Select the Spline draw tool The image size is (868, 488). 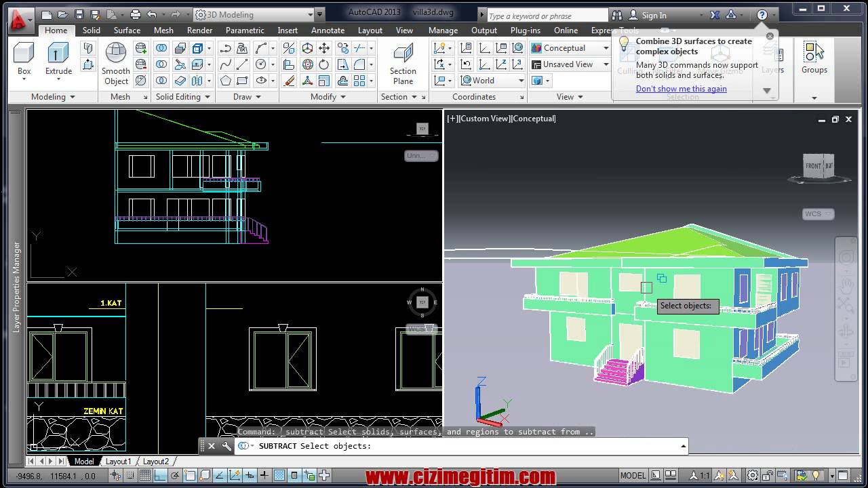click(225, 64)
